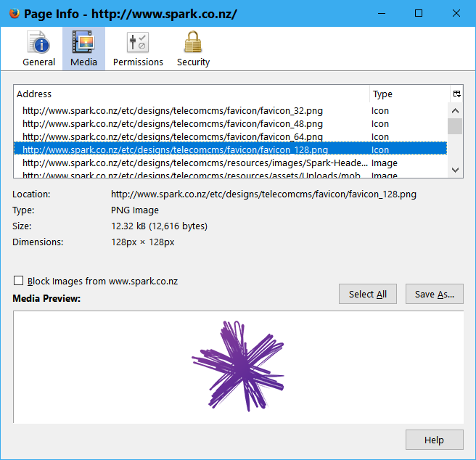Select favicon_32.png row in list
This screenshot has width=476, height=460.
173,111
